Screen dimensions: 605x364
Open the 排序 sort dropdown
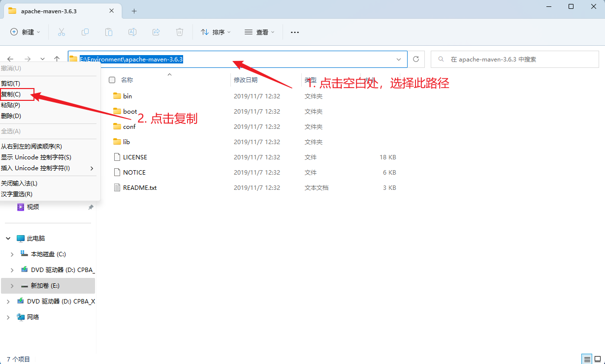216,32
